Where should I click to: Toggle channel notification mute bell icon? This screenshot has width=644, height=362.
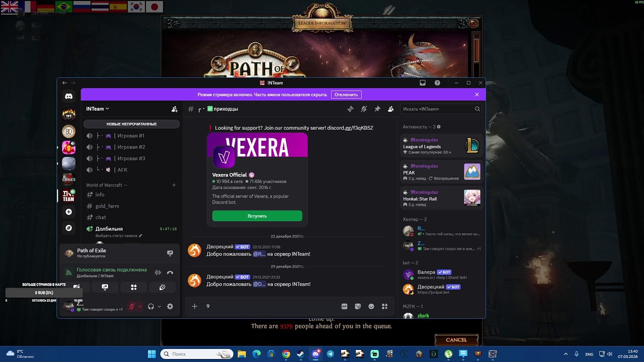tap(364, 109)
